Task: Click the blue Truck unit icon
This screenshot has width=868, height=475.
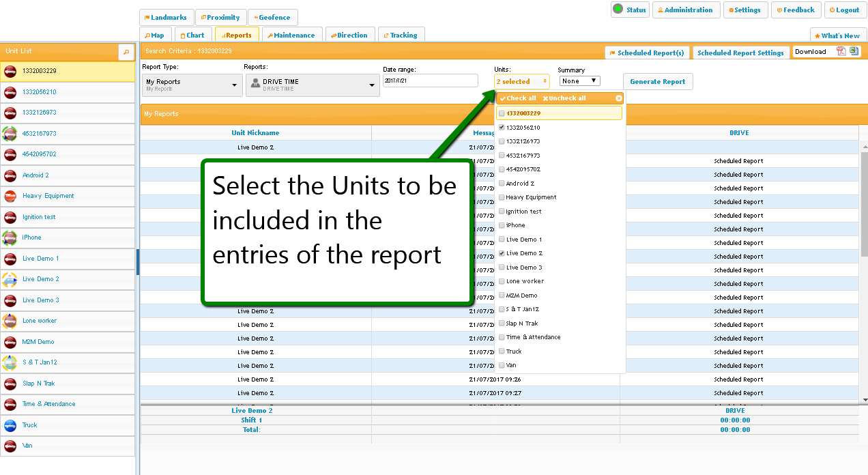Action: pyautogui.click(x=10, y=425)
